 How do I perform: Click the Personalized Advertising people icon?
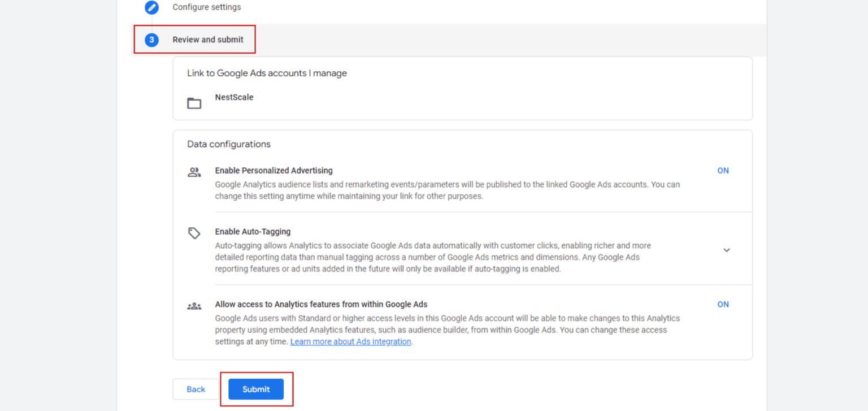[194, 172]
